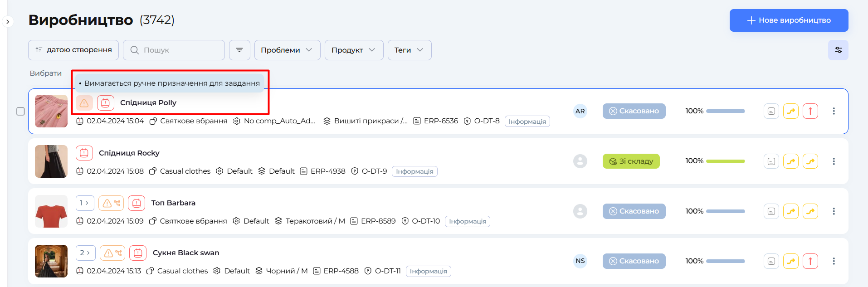Viewport: 868px width, 287px height.
Task: Open the Продукт dropdown filter
Action: [x=354, y=50]
